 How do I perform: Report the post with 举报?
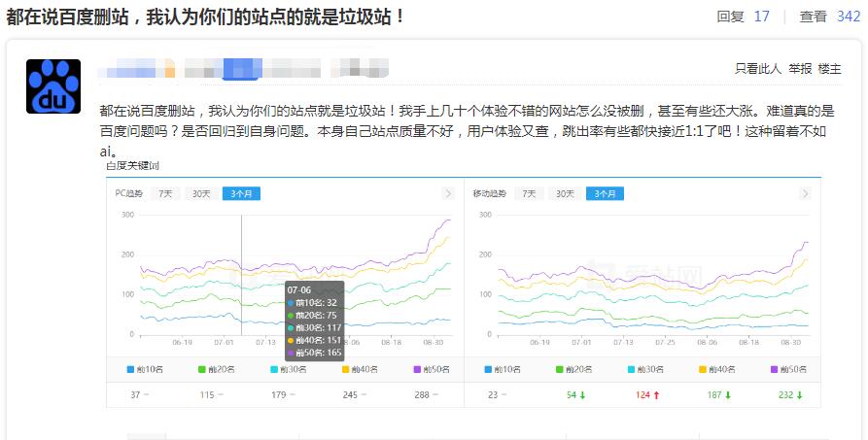tap(800, 69)
